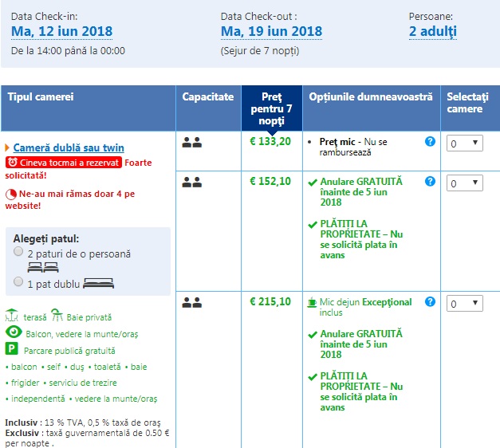Viewport: 500px width, 448px height.
Task: Choose two single beds option
Action: (19, 252)
